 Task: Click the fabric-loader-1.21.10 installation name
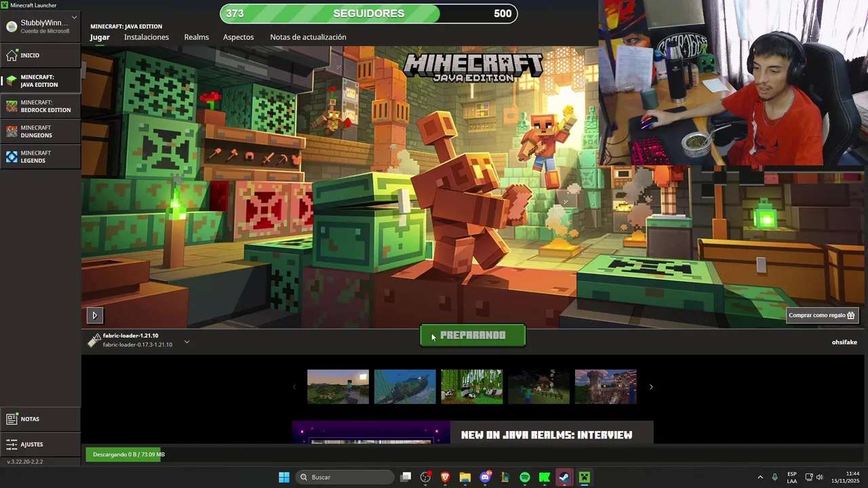click(131, 335)
